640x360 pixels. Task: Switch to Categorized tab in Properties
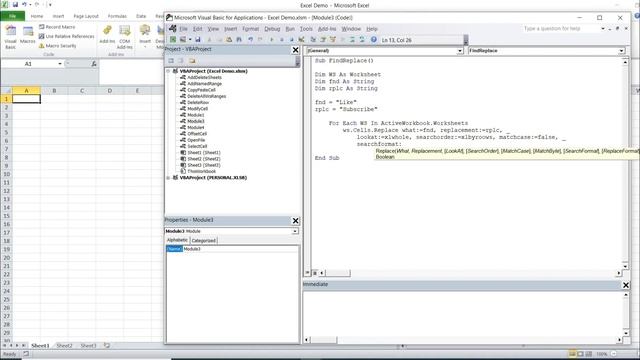(204, 240)
